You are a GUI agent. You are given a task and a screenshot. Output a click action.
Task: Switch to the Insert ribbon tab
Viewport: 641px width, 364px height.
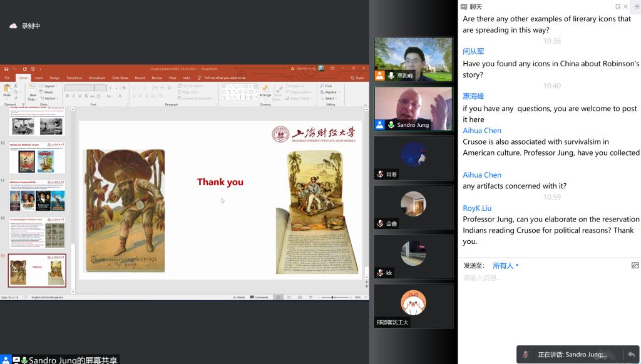pyautogui.click(x=39, y=78)
